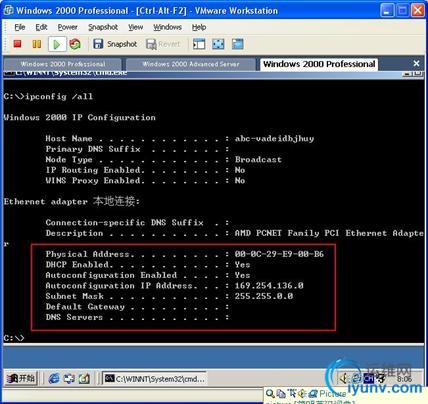Click the host name abc-vadeidbjhuy
This screenshot has height=404, width=428.
tap(274, 139)
